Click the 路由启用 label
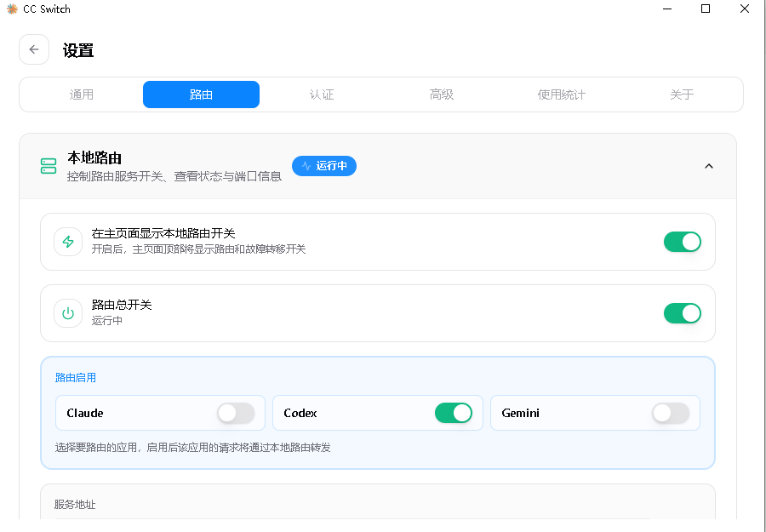The height and width of the screenshot is (532, 766). pos(76,378)
